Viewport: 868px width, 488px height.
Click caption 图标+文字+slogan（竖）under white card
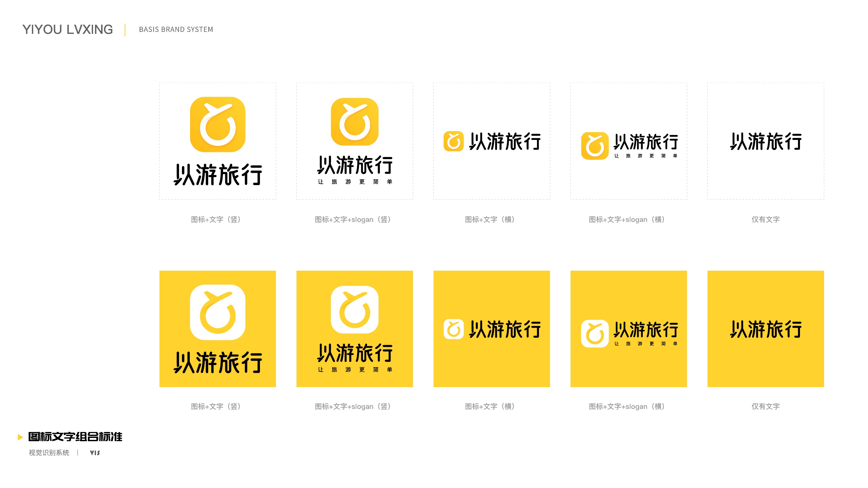click(x=353, y=220)
